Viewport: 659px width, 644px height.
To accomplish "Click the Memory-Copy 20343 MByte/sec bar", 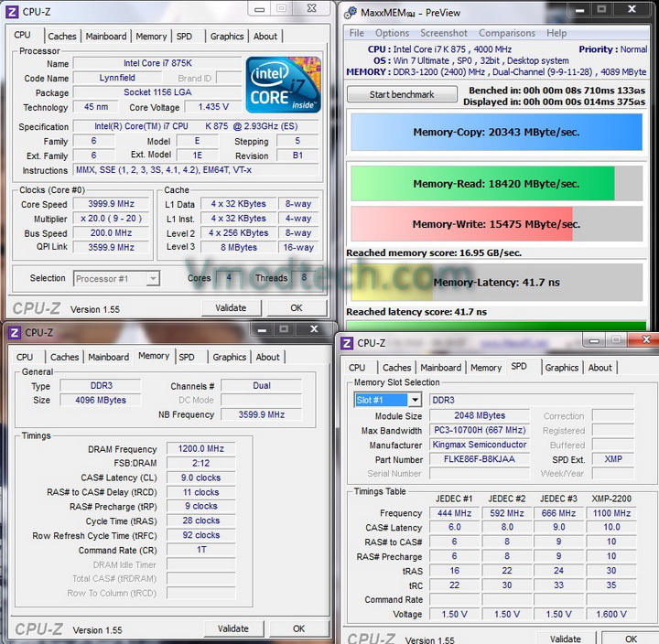I will point(496,132).
